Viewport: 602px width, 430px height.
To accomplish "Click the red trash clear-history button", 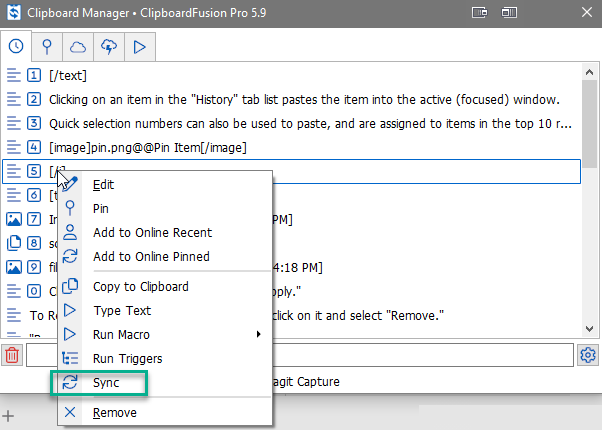I will 12,355.
